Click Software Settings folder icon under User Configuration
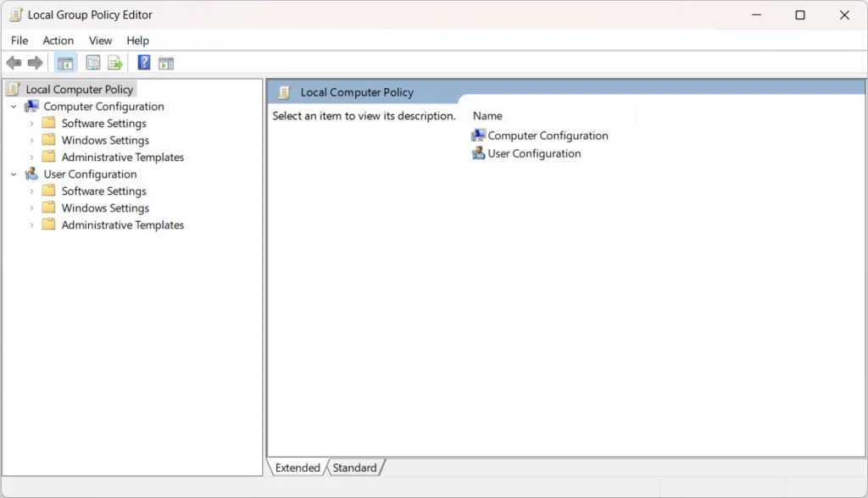 point(48,191)
